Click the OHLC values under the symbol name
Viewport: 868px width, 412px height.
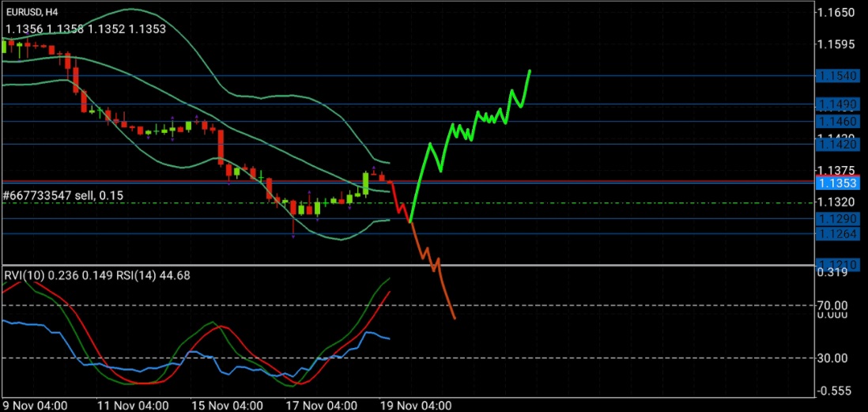(85, 29)
